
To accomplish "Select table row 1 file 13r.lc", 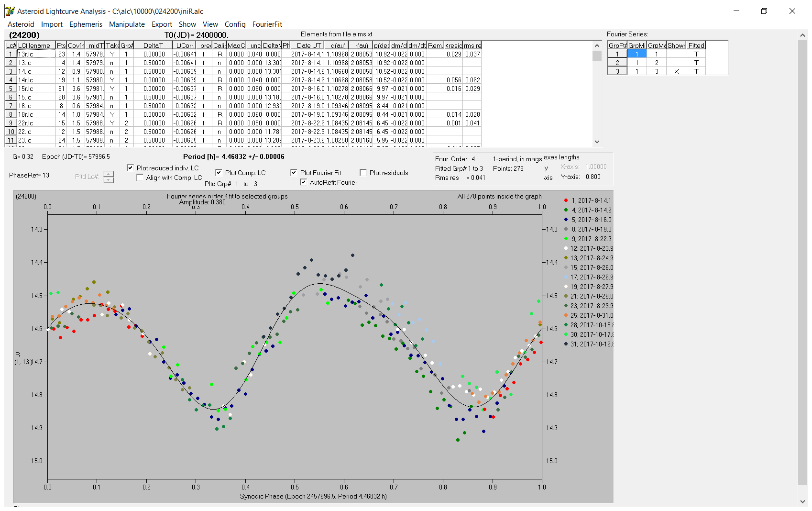I will click(x=36, y=54).
